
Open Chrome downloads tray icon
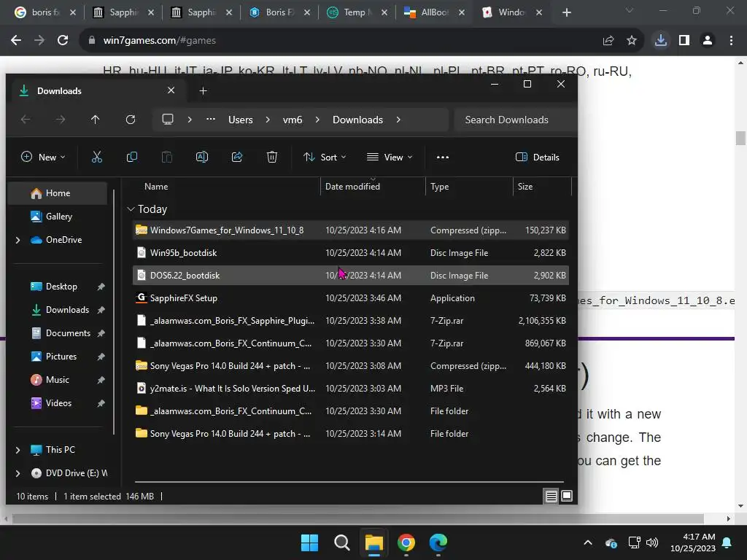(x=660, y=41)
